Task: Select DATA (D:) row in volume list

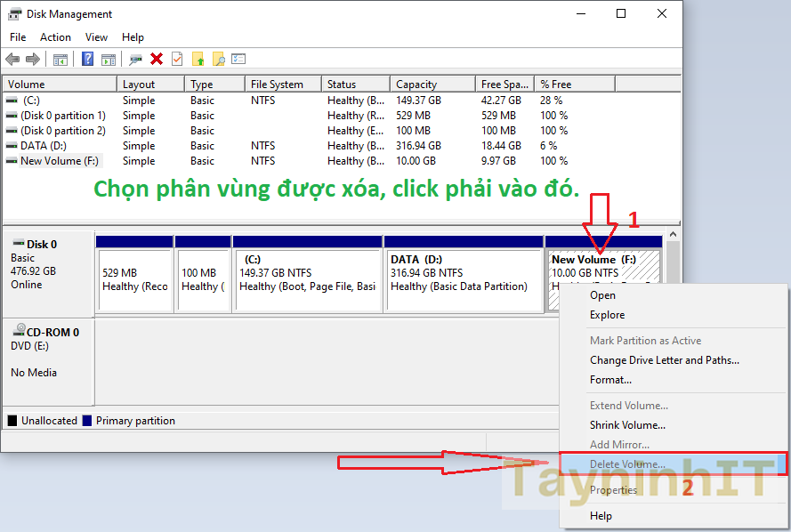Action: click(x=43, y=146)
